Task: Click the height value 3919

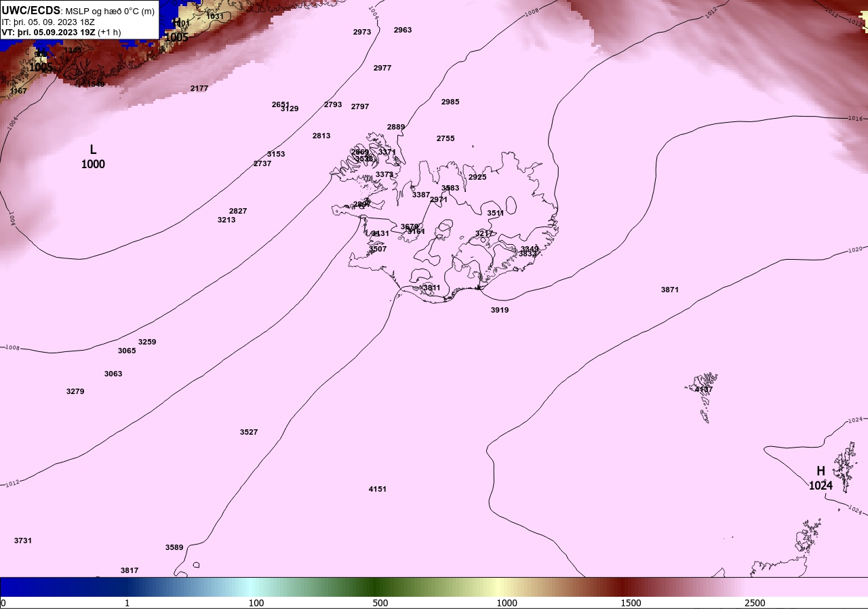Action: coord(500,310)
